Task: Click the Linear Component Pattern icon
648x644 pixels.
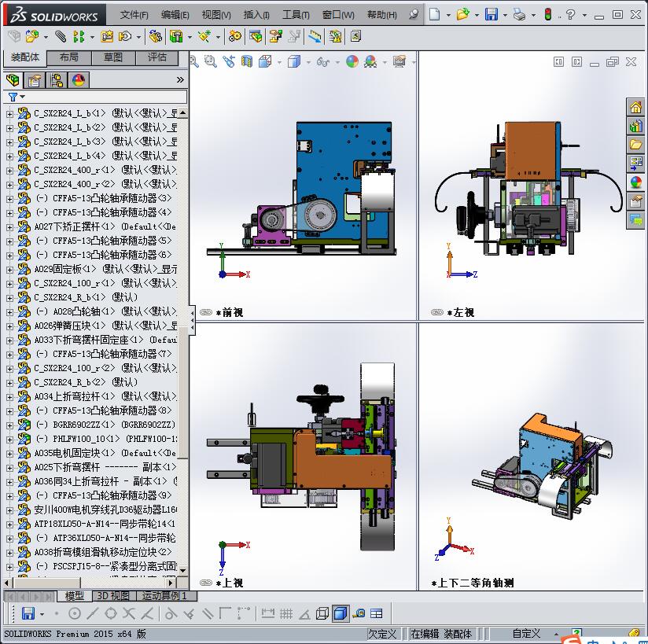Action: pos(79,37)
